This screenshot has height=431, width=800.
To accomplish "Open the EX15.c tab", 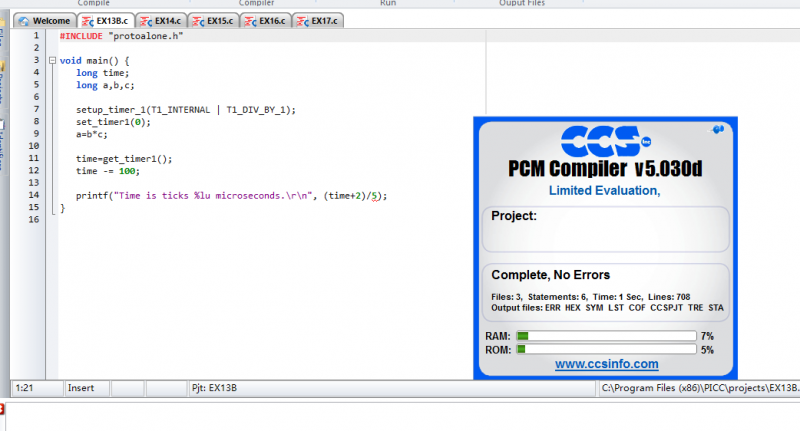I will pyautogui.click(x=213, y=21).
